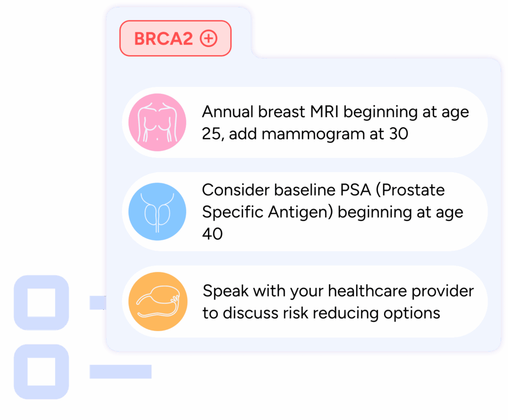
Task: Click the 'add mammogram at 30' text
Action: pyautogui.click(x=318, y=134)
